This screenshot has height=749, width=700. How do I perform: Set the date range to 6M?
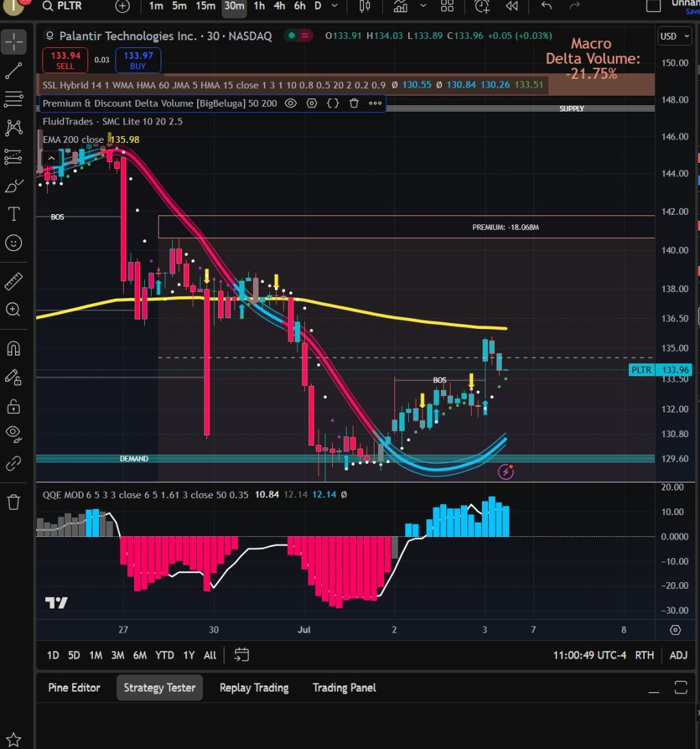pyautogui.click(x=139, y=655)
